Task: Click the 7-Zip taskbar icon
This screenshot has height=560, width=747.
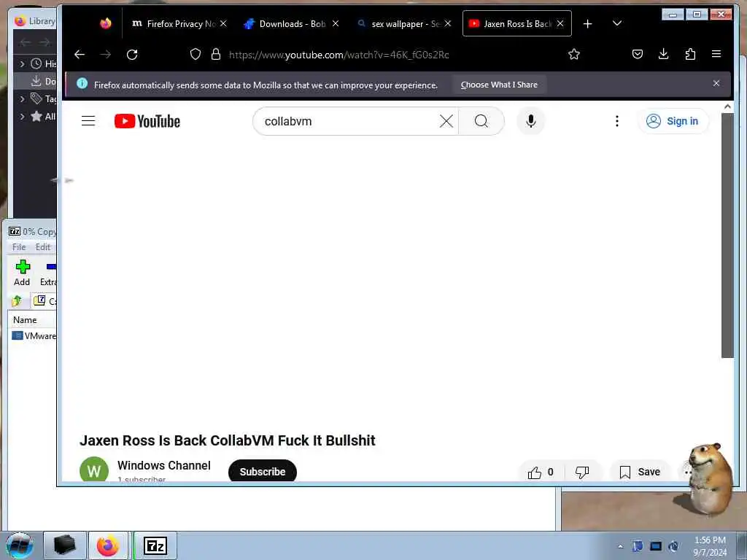Action: (155, 545)
